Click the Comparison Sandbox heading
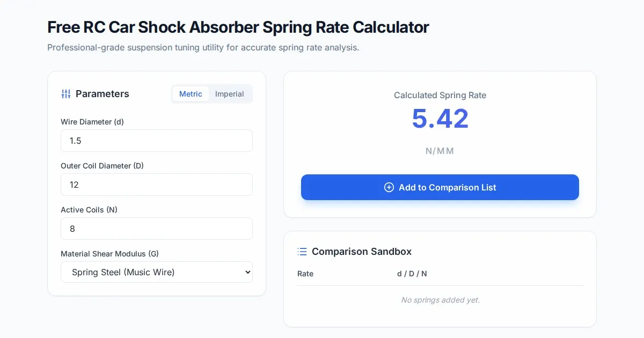The width and height of the screenshot is (644, 338). (361, 252)
